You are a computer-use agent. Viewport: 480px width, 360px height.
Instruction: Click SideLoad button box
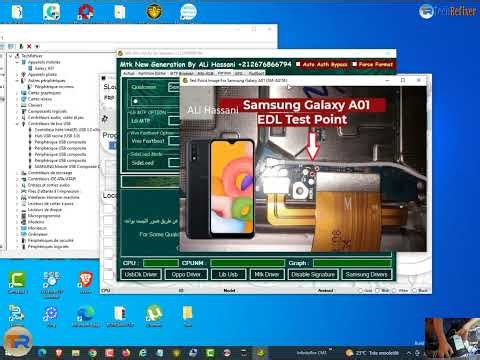[174, 163]
